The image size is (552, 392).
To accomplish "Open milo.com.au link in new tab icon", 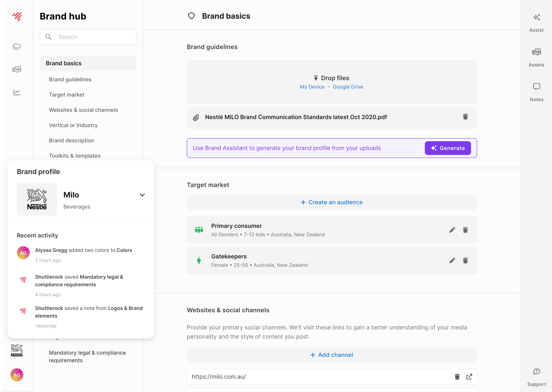I will point(469,377).
